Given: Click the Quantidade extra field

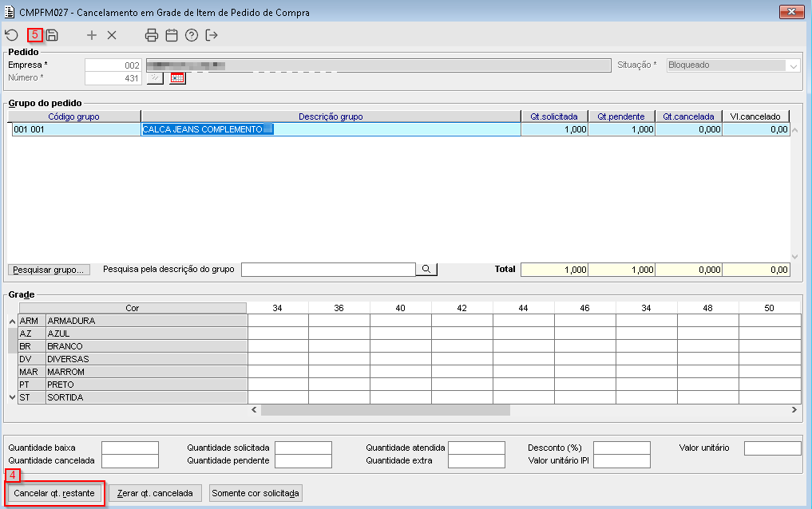Looking at the screenshot, I should click(x=477, y=461).
